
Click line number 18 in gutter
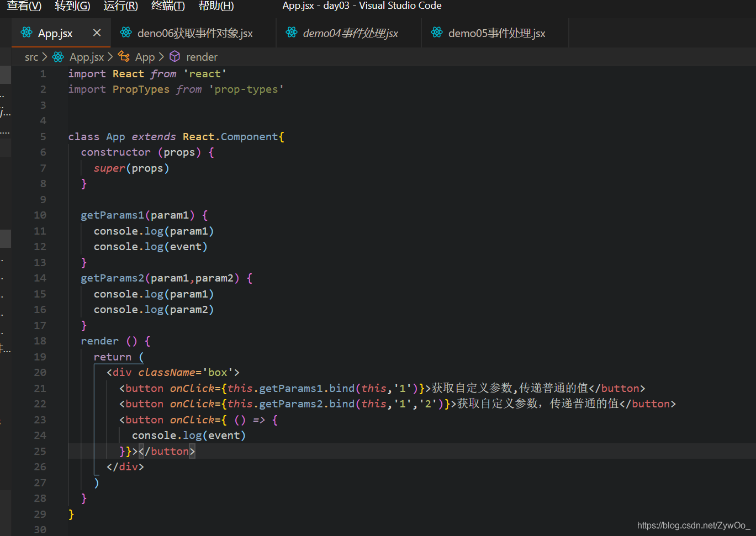[40, 341]
